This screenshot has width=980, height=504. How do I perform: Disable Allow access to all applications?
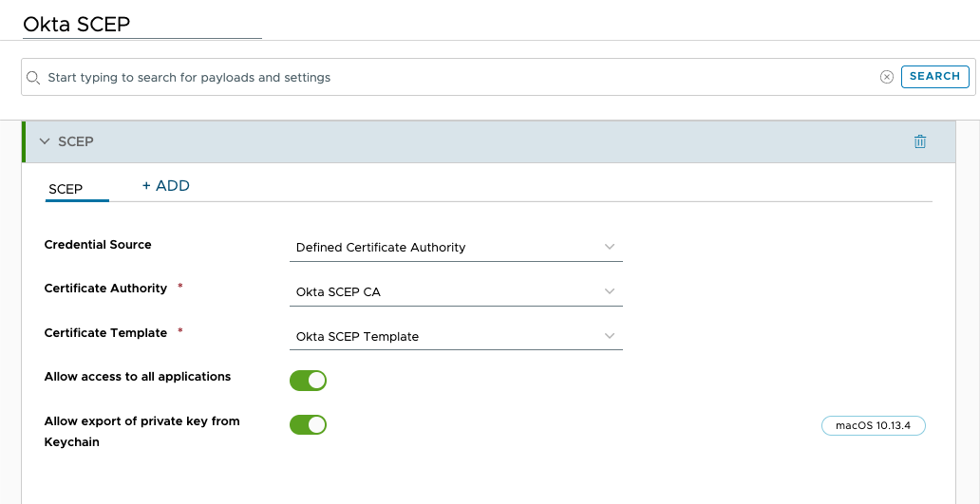coord(308,381)
